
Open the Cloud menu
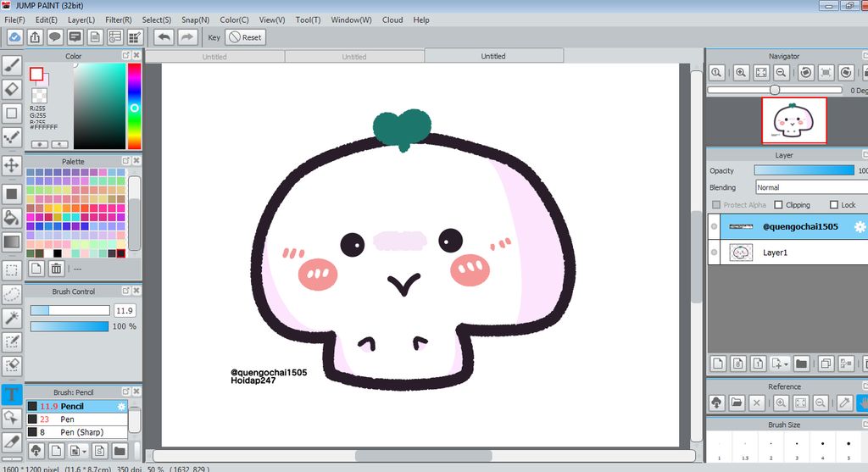coord(392,20)
